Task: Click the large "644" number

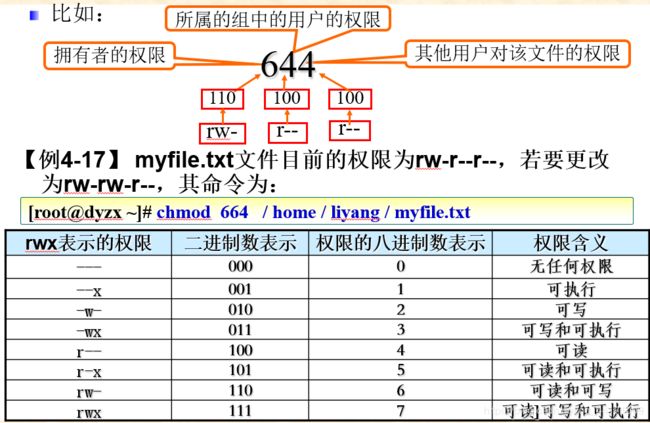Action: coord(288,64)
